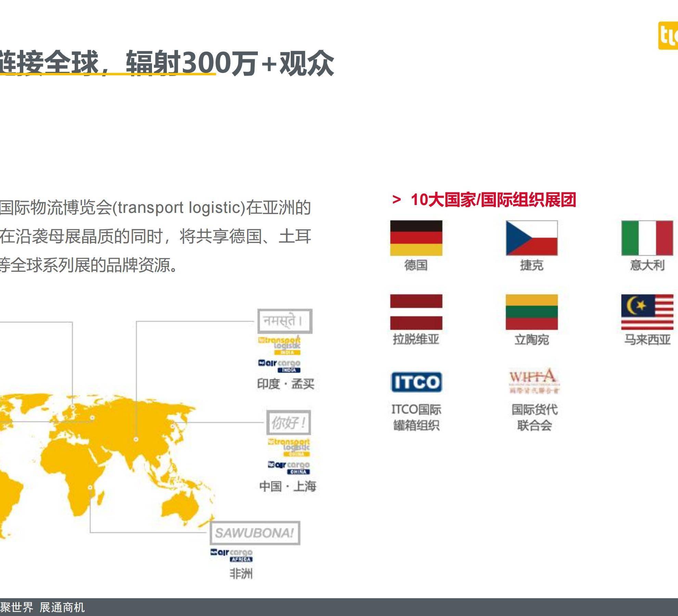The image size is (678, 616).
Task: Click the 意大利 label
Action: (647, 265)
